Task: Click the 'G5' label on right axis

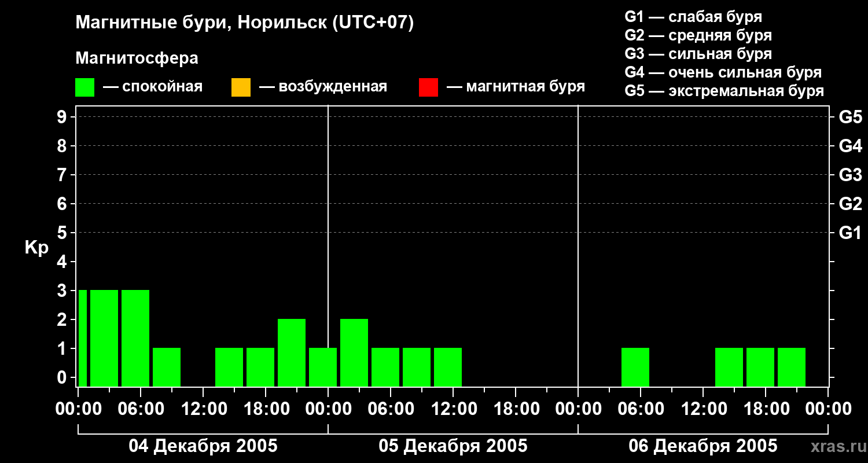Action: [x=851, y=117]
